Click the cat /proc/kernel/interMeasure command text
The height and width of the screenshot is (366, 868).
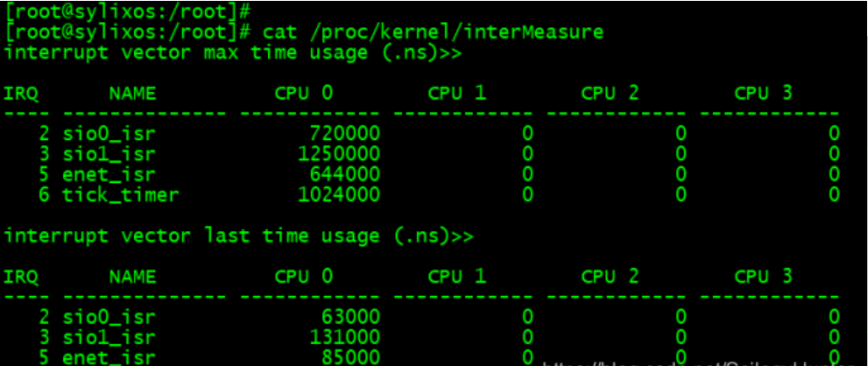coord(433,33)
